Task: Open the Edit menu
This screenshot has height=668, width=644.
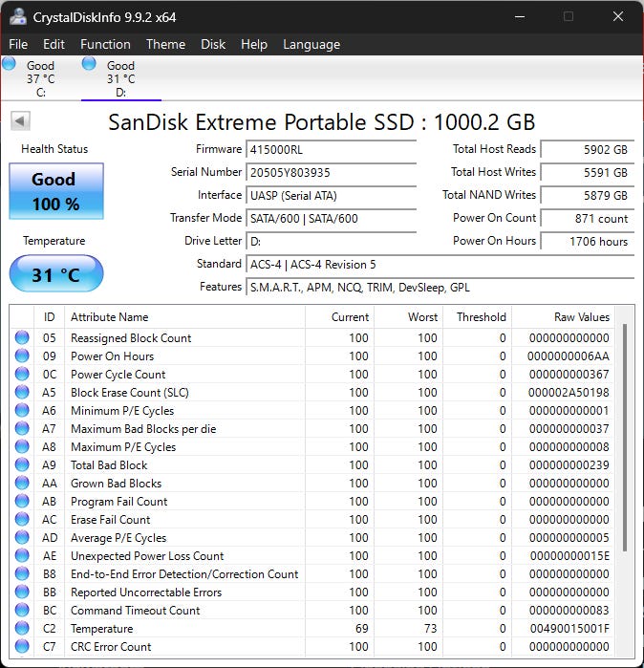Action: click(54, 44)
